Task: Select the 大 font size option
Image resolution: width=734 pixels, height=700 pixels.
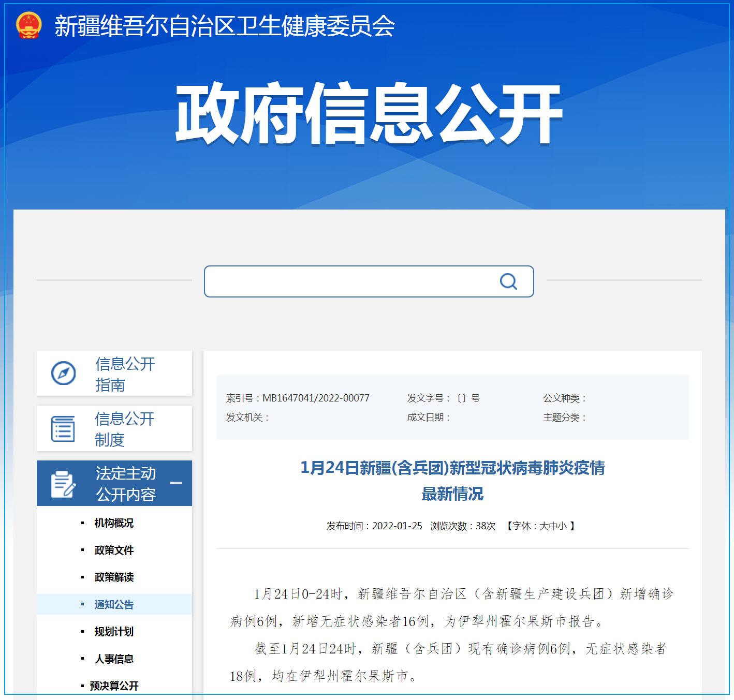Action: click(x=544, y=526)
